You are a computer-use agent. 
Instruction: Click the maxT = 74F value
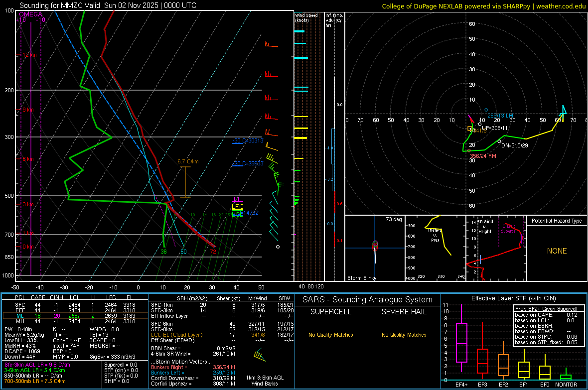66,346
